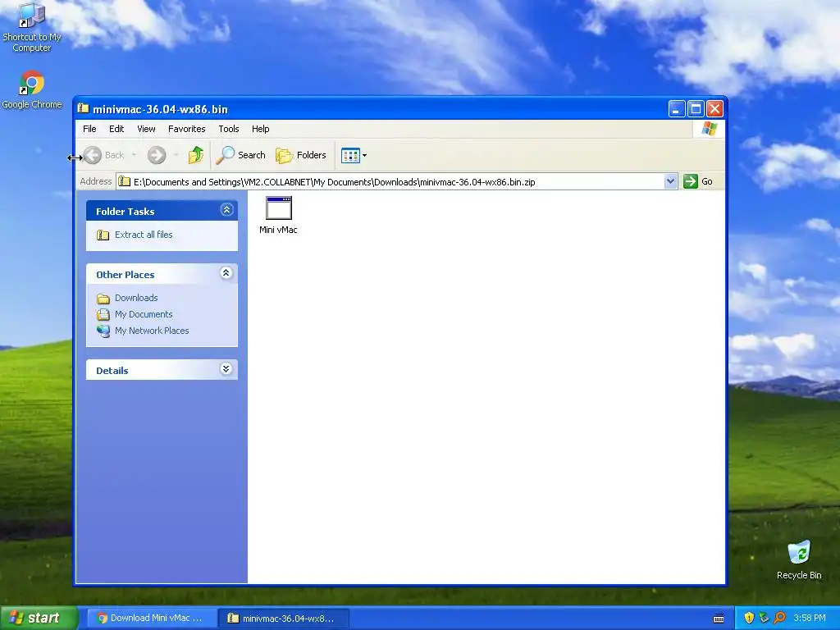
Task: Open the Edit menu
Action: pos(116,129)
